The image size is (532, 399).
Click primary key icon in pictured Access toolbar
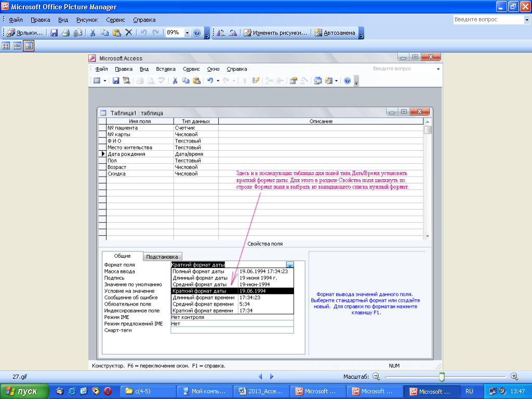click(244, 81)
